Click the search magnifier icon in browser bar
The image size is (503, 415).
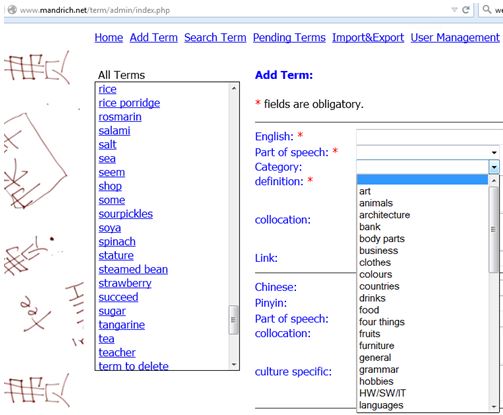tap(487, 9)
